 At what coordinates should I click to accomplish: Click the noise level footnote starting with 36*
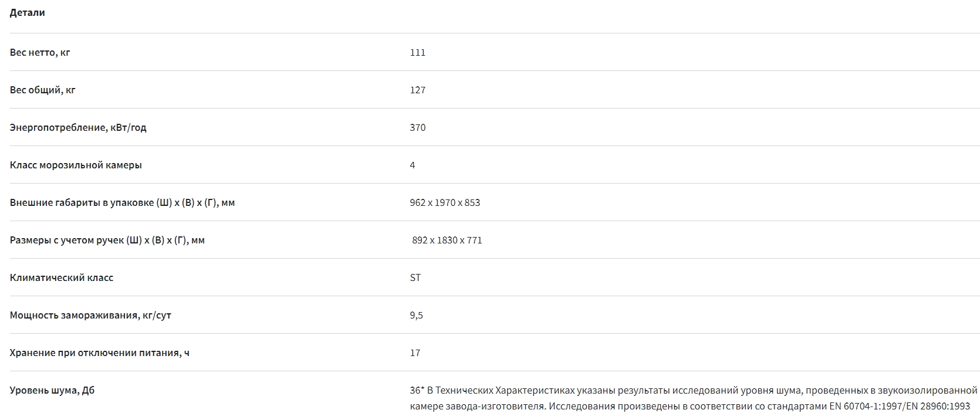click(692, 398)
